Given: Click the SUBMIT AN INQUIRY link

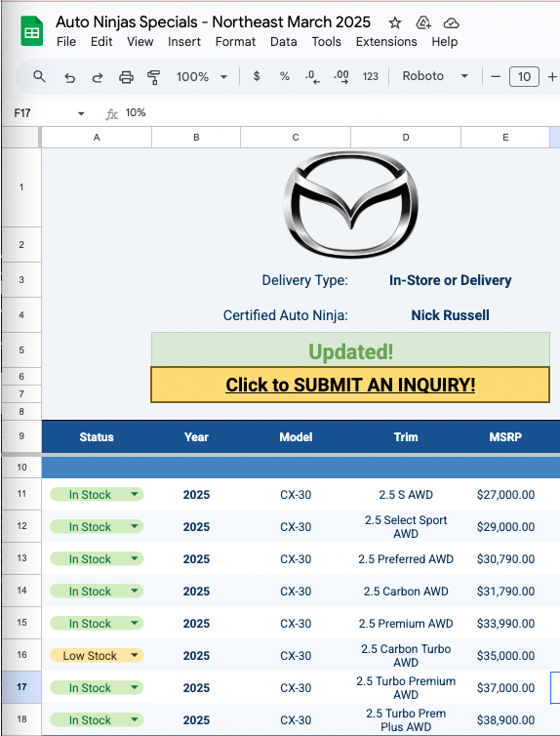Looking at the screenshot, I should (x=350, y=385).
